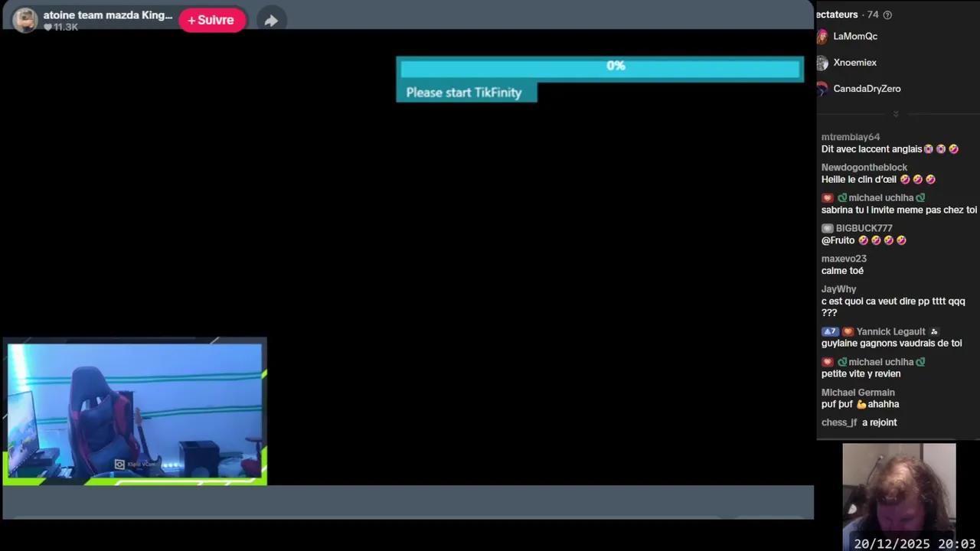Open Yannick Legault's profile from chat
The height and width of the screenshot is (551, 980).
[891, 331]
